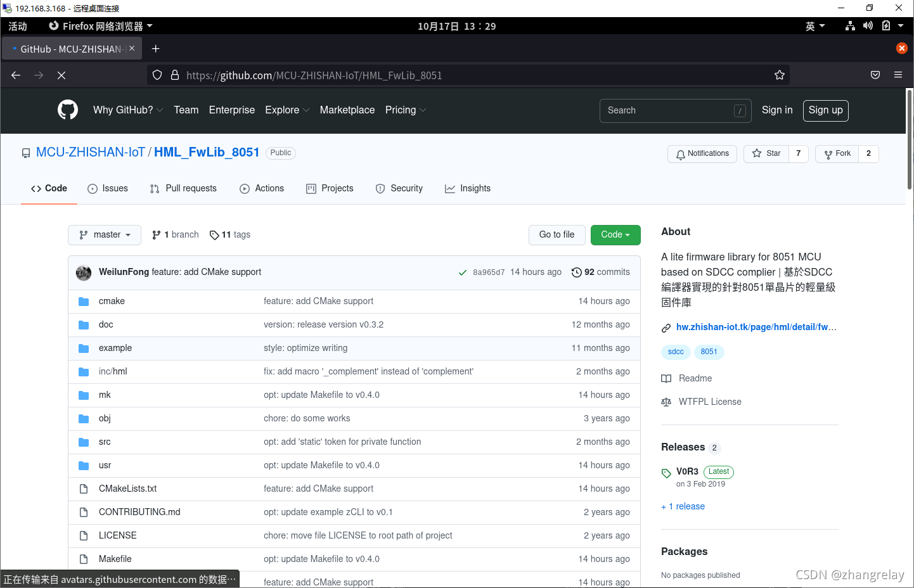
Task: Open the Marketplace link
Action: [x=347, y=110]
